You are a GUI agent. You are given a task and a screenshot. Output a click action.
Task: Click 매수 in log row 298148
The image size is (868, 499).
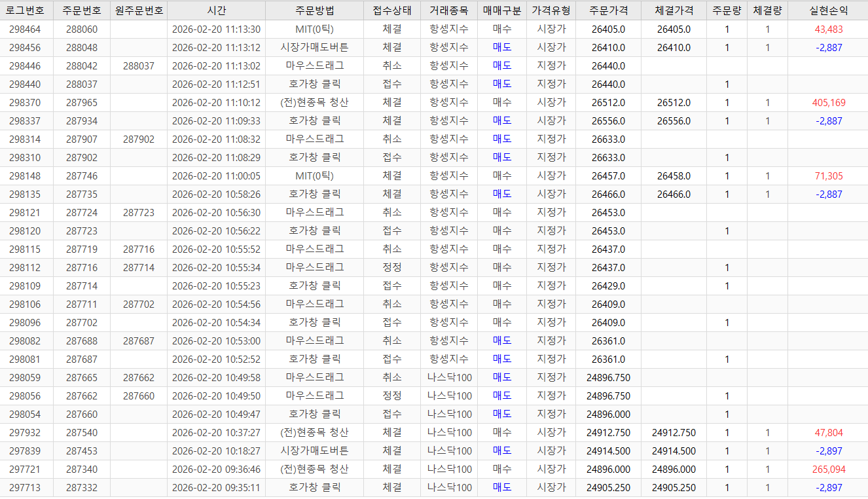coord(502,176)
